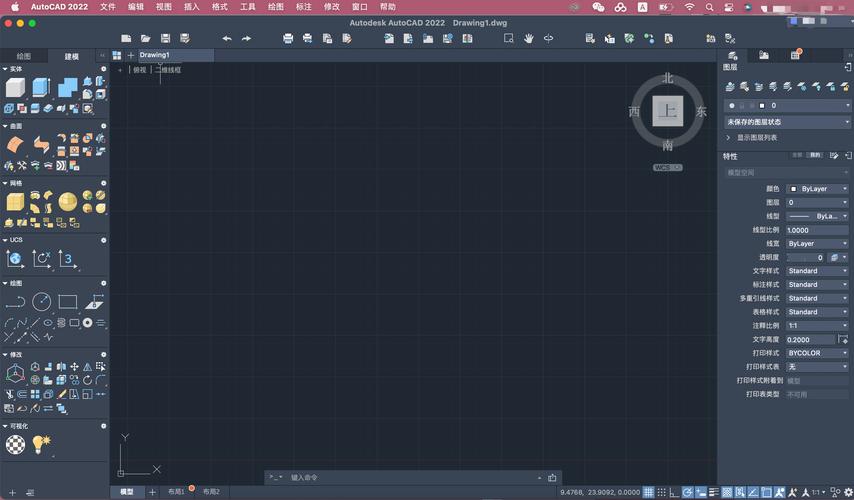Select the Polyline tool in 绘图 panel

click(15, 302)
